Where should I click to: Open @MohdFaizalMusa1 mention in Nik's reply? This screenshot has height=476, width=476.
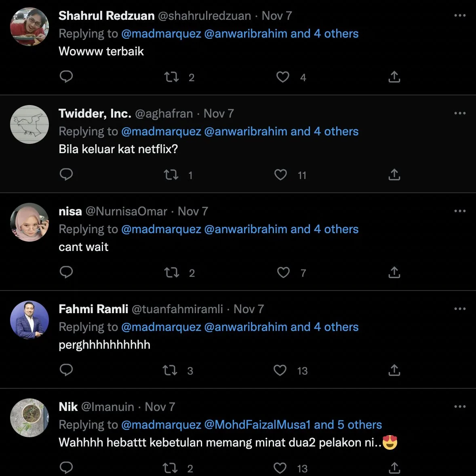click(x=257, y=425)
